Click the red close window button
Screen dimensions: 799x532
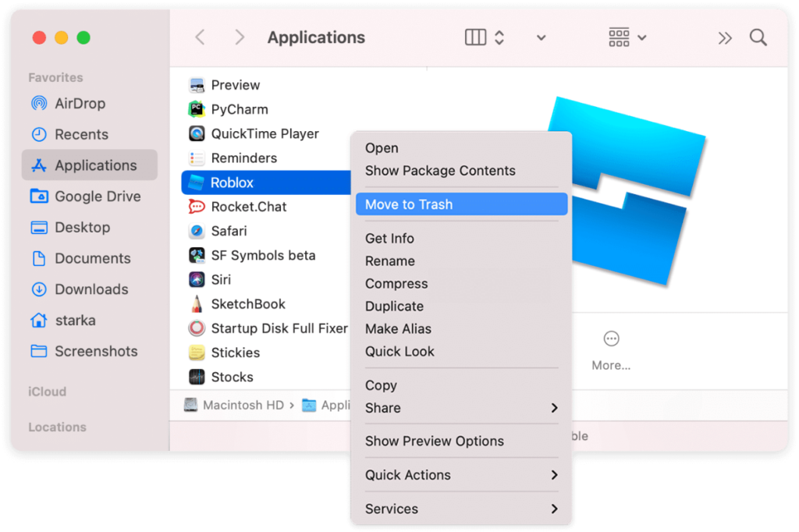click(x=39, y=37)
